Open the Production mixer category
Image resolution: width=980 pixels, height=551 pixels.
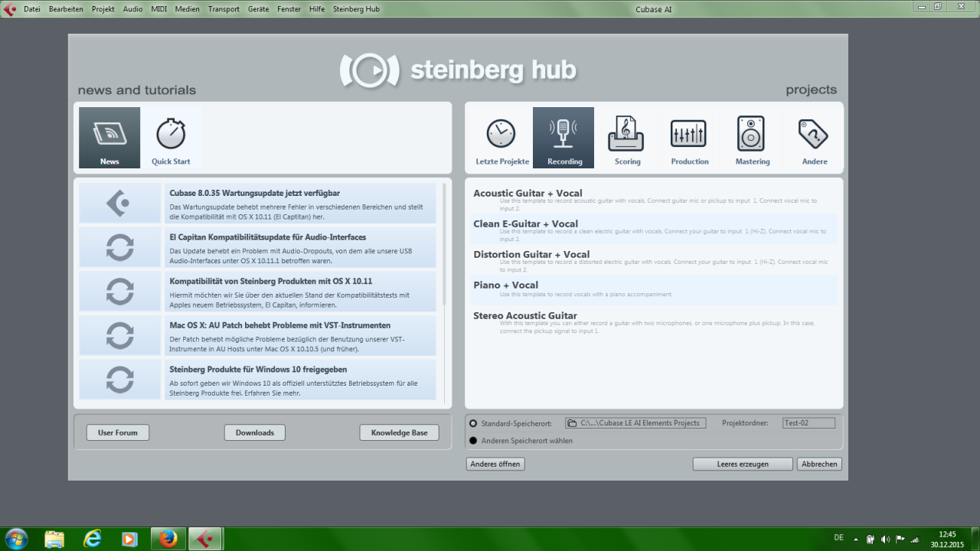click(x=690, y=138)
